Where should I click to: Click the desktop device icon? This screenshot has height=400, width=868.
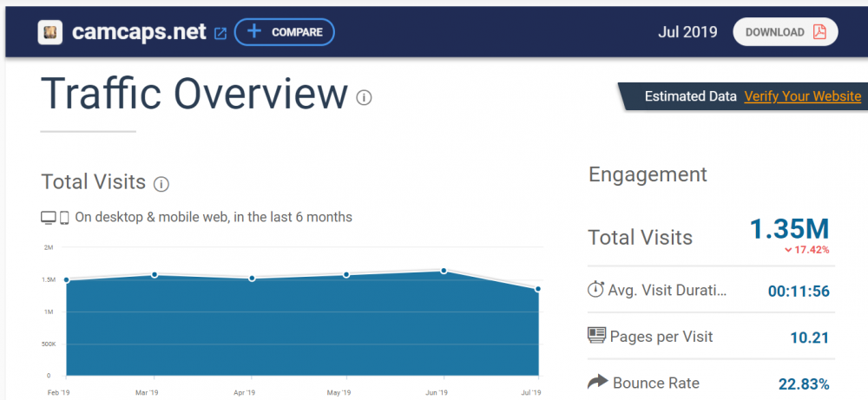[x=49, y=218]
